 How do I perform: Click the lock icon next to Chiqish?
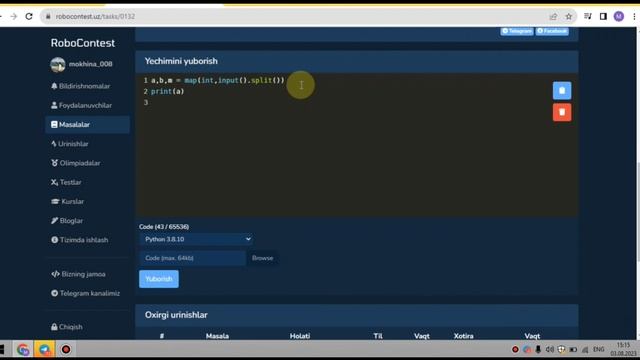(54, 327)
